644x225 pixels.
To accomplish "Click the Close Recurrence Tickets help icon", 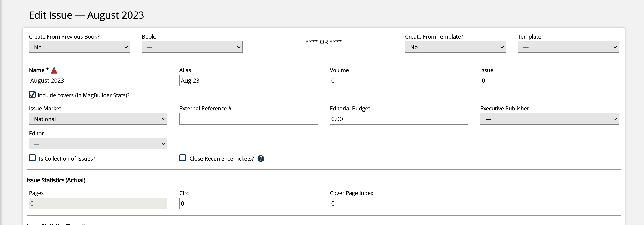I will 261,158.
